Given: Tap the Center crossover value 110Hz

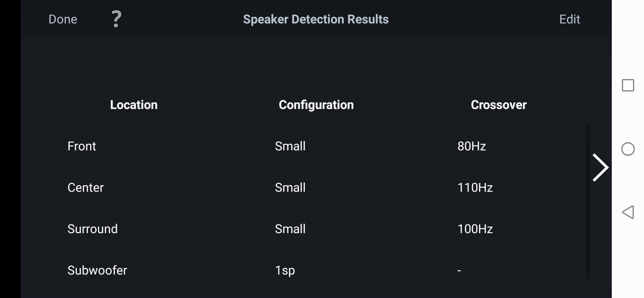Looking at the screenshot, I should pyautogui.click(x=475, y=187).
